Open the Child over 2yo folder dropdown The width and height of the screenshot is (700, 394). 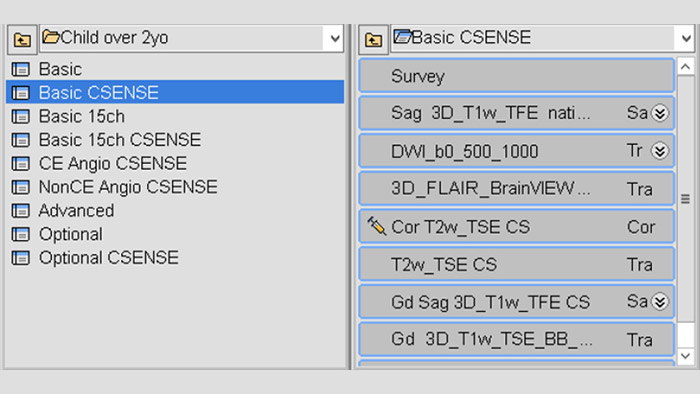[335, 38]
